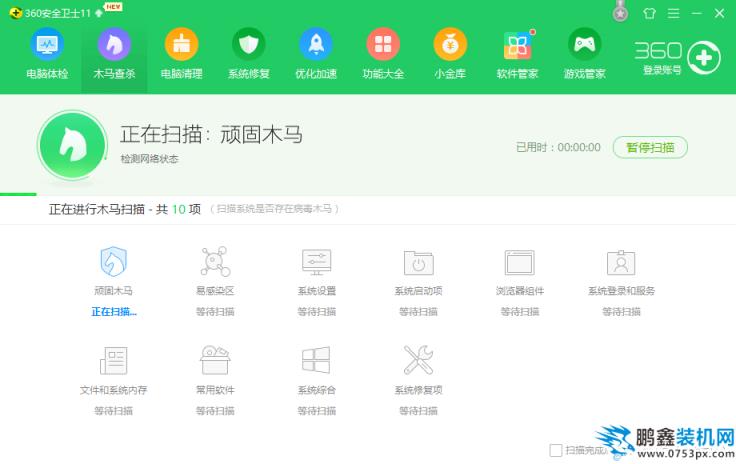
Task: Open 游戏管家 gamepad icon
Action: pyautogui.click(x=584, y=45)
